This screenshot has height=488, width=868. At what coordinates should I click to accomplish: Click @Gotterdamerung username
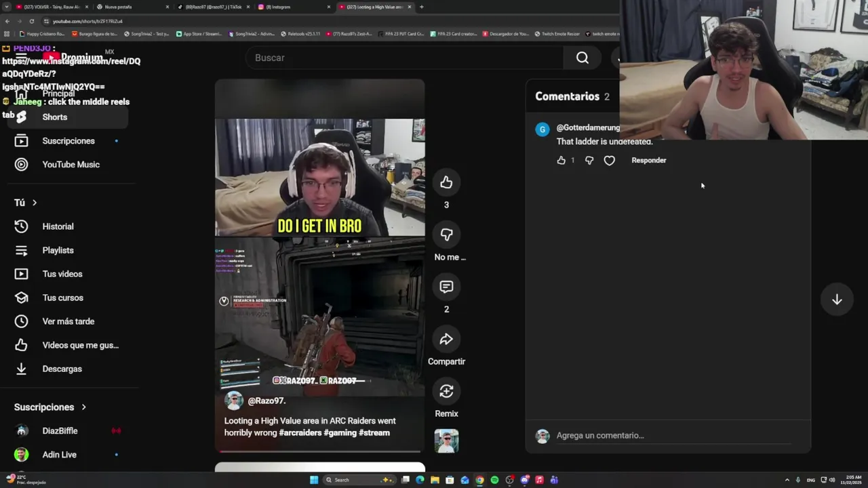[x=588, y=127]
